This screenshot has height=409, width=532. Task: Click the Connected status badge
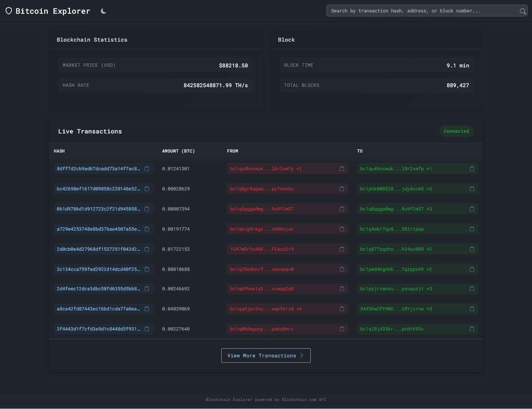tap(456, 131)
